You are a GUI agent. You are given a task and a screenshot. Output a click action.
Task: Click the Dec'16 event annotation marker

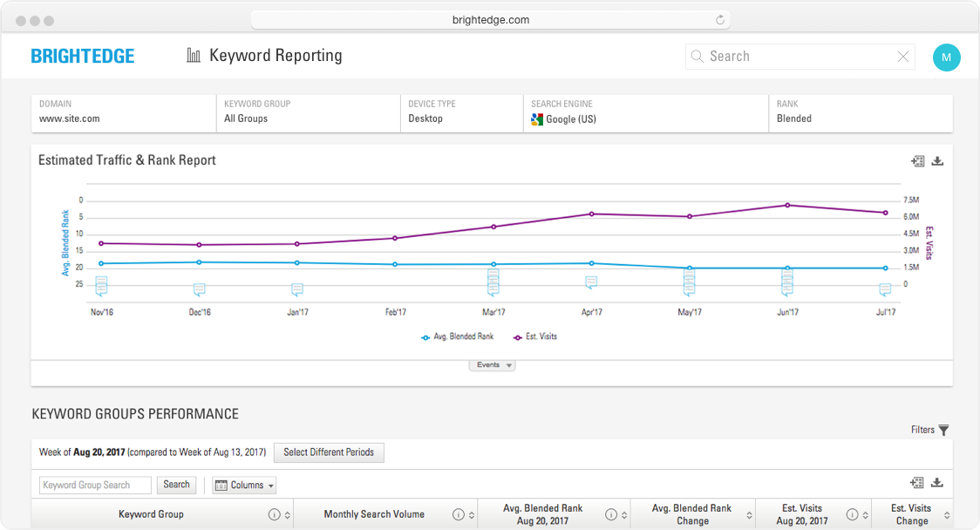tap(199, 289)
